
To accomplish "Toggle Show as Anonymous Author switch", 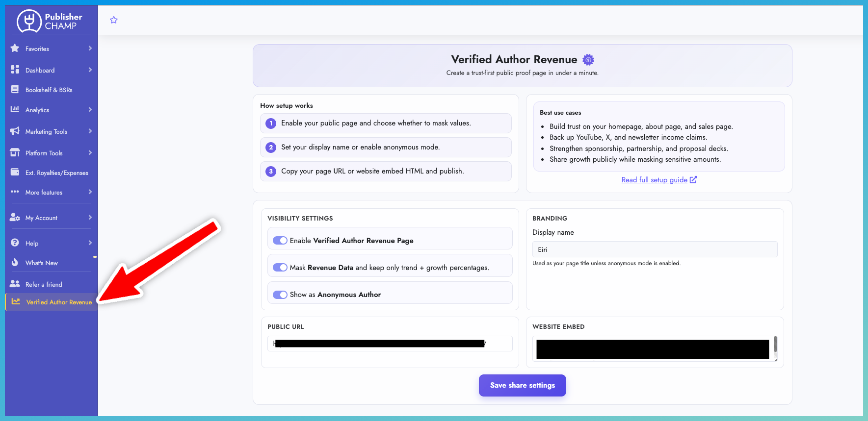I will [x=280, y=295].
